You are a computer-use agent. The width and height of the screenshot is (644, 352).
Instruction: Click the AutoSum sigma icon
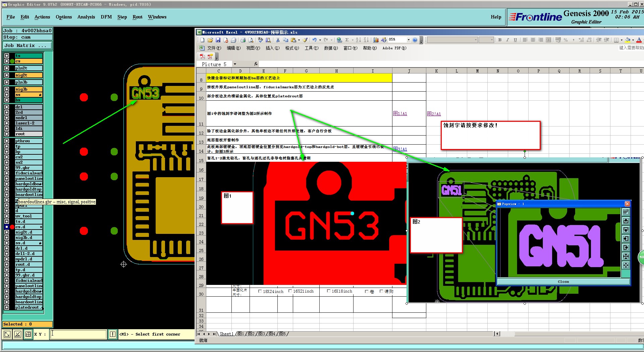coord(347,40)
